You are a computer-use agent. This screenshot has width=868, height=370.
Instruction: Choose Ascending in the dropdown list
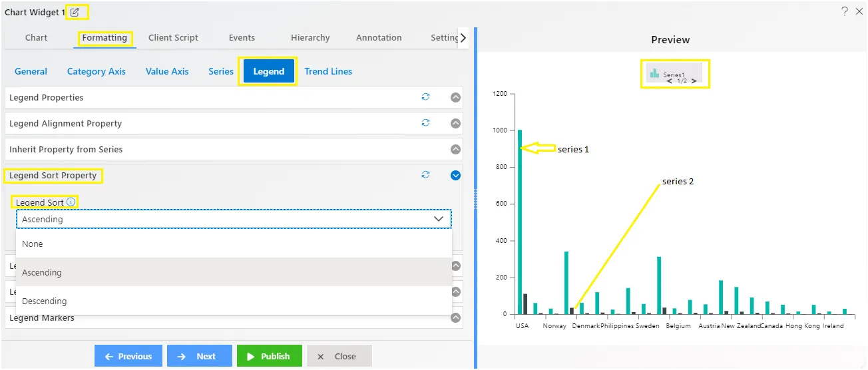(x=234, y=272)
